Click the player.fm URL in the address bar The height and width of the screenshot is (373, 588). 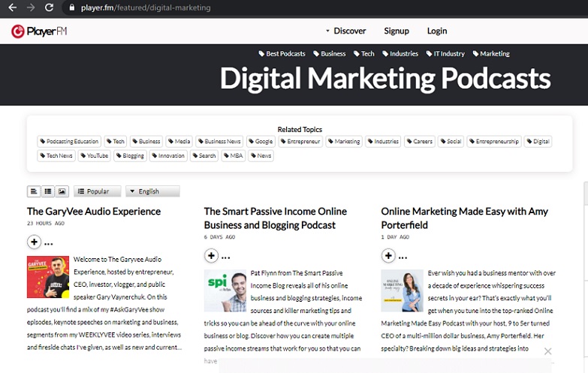tap(146, 8)
